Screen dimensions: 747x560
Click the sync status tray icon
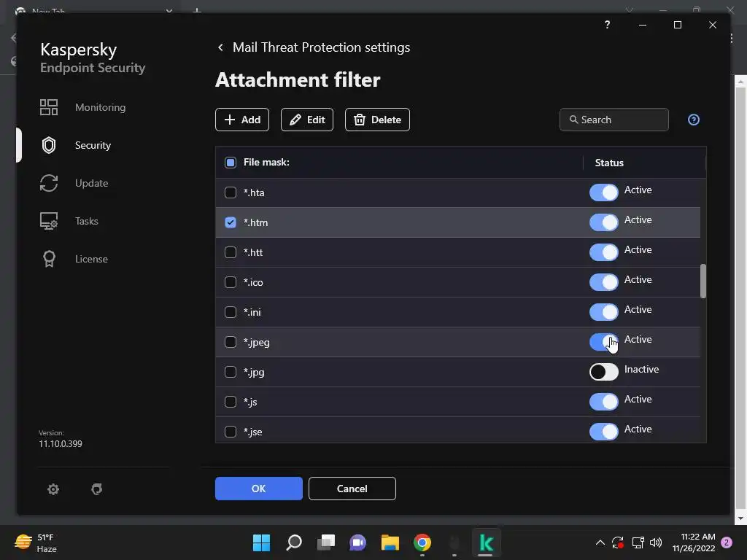[618, 542]
